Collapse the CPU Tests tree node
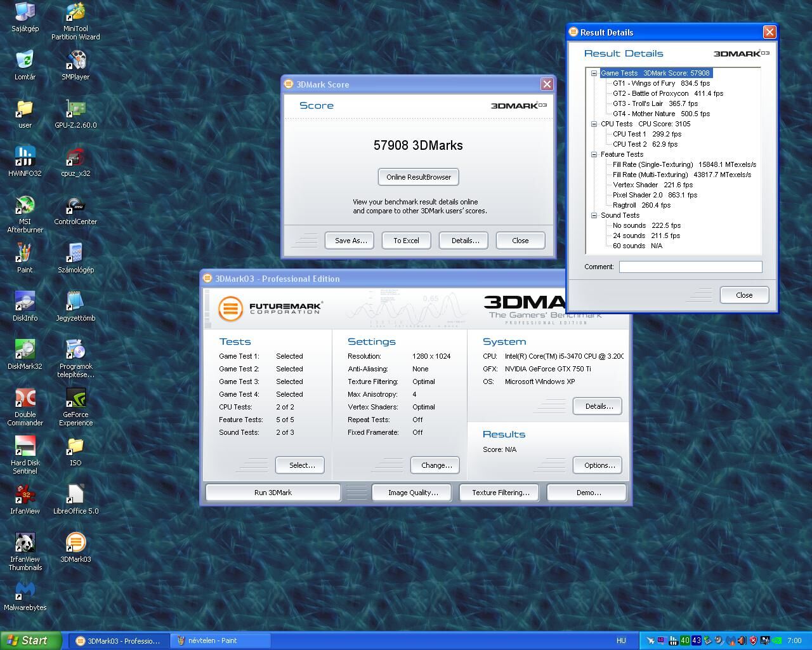Screen dimensions: 812x650 (x=594, y=124)
